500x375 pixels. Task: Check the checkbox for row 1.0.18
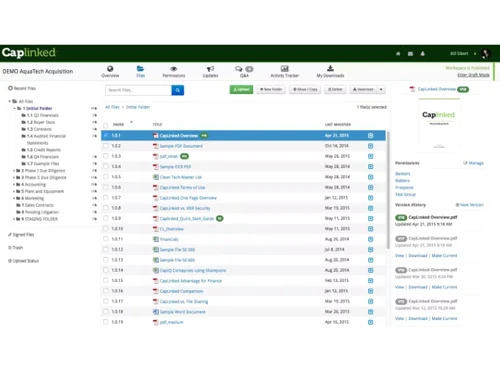tap(106, 311)
